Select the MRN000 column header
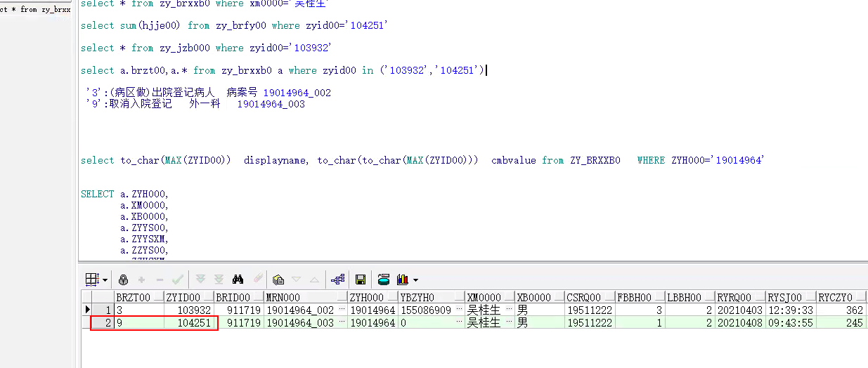 (306, 298)
